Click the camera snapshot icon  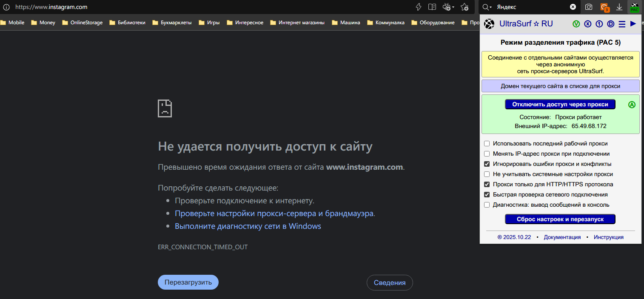point(589,7)
